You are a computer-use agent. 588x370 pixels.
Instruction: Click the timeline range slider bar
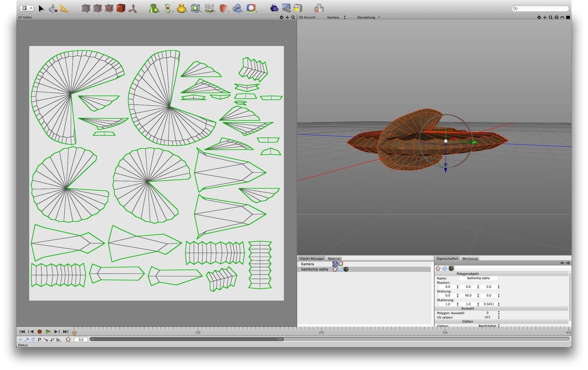187,339
